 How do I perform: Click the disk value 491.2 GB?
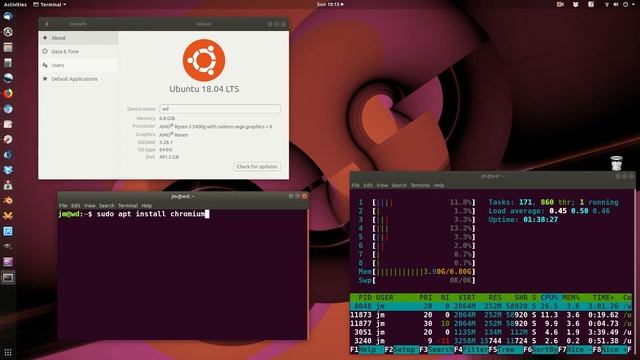[169, 157]
